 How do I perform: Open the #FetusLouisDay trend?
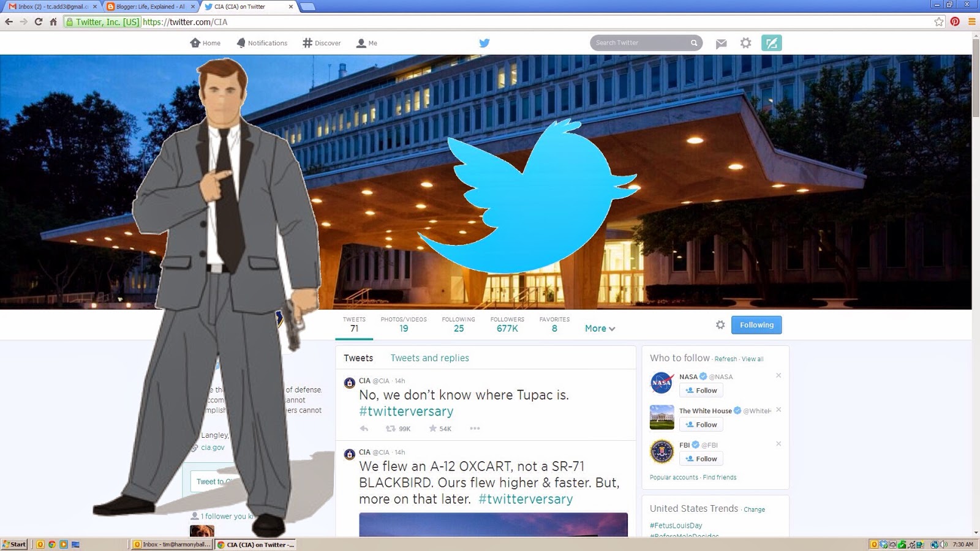pos(676,525)
